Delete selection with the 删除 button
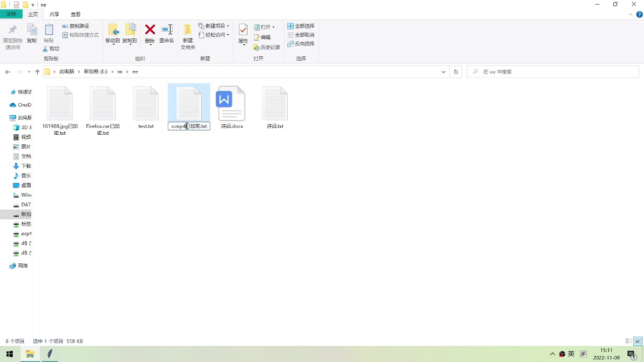This screenshot has width=644, height=362. point(150,32)
